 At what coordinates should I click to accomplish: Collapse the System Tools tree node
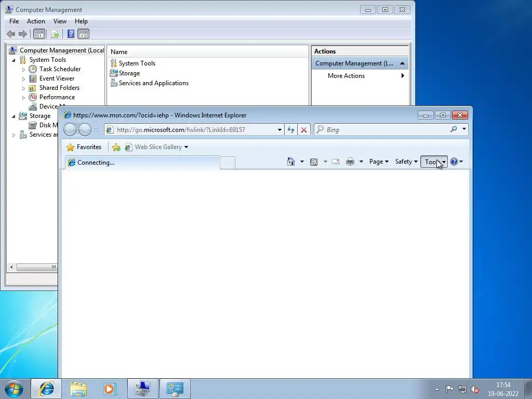(x=14, y=60)
